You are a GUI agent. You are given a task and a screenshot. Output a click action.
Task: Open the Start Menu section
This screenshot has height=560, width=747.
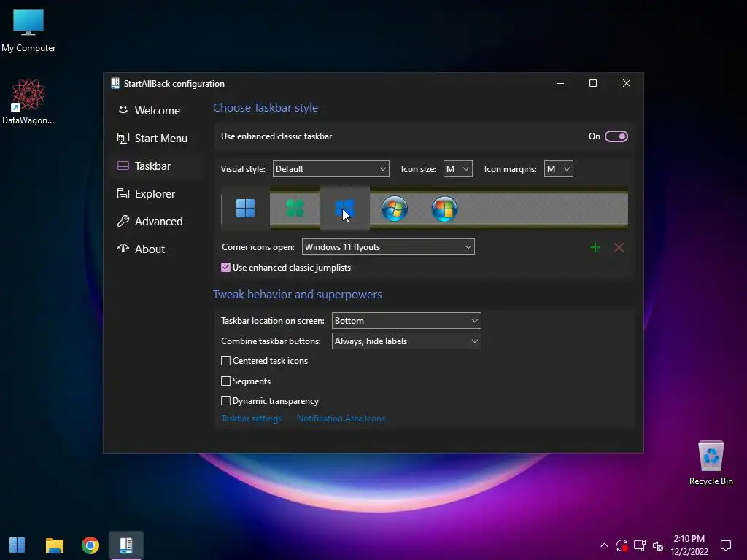click(157, 138)
